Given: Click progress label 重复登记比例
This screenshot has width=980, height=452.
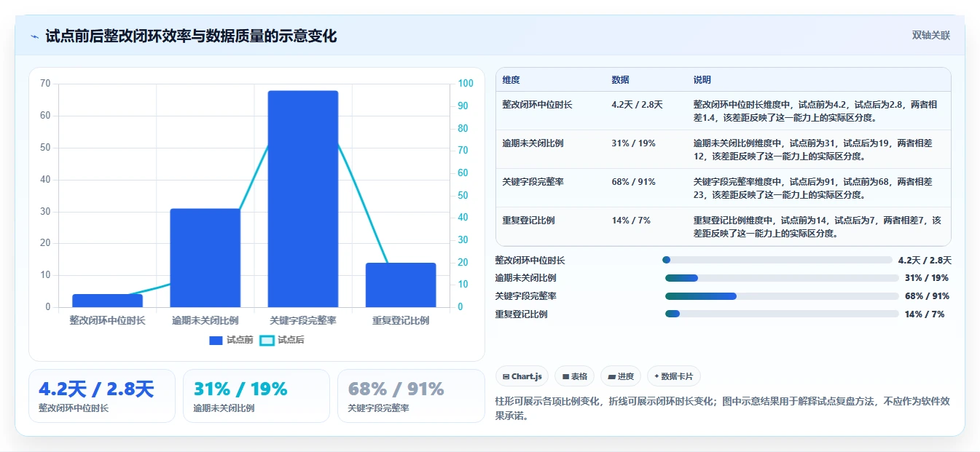Looking at the screenshot, I should 522,314.
